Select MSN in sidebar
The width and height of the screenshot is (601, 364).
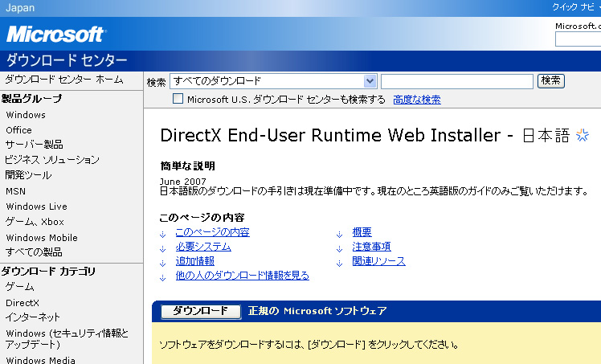(x=16, y=191)
